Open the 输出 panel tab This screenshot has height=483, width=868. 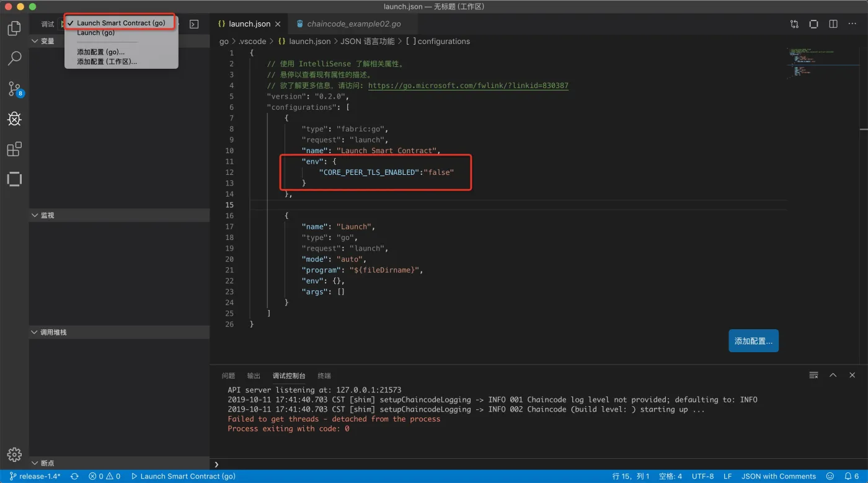(x=254, y=376)
